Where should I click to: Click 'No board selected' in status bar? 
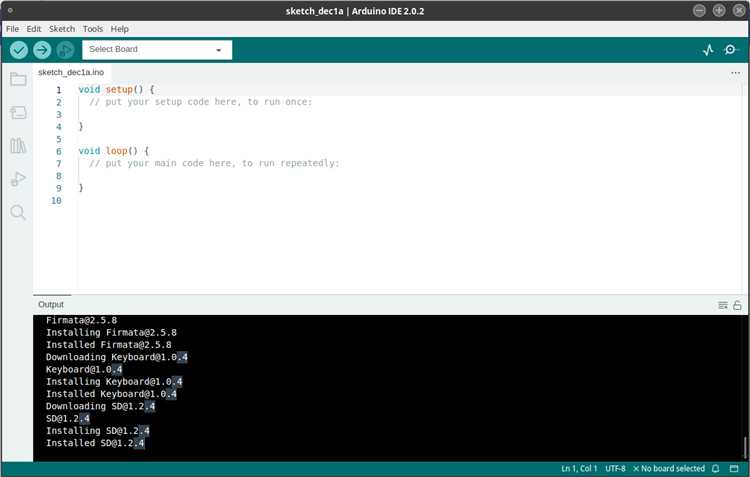pos(669,468)
